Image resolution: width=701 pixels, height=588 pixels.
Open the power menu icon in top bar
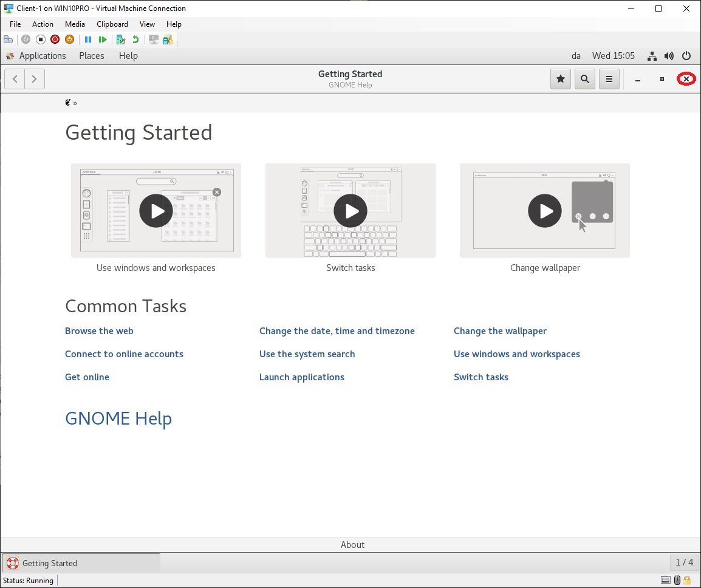coord(686,56)
